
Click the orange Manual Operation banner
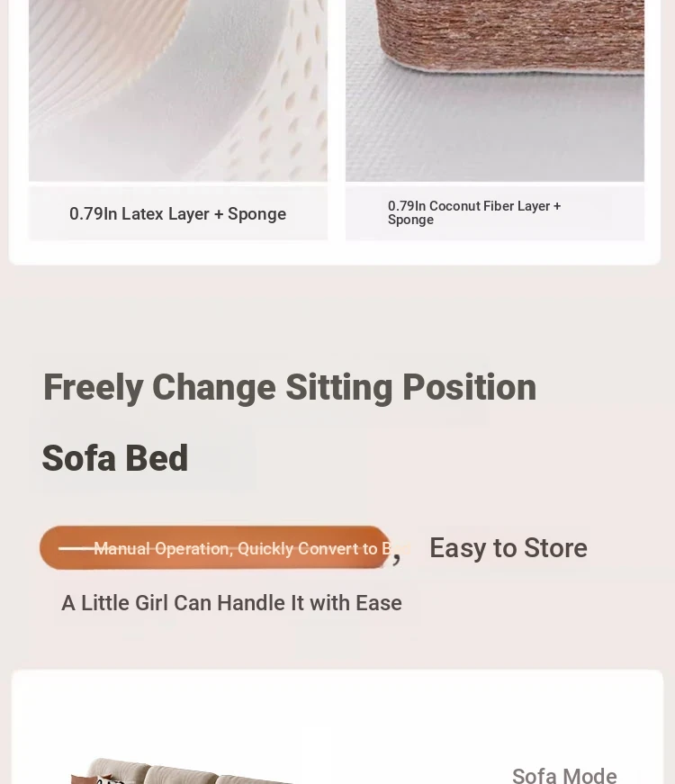tap(215, 547)
